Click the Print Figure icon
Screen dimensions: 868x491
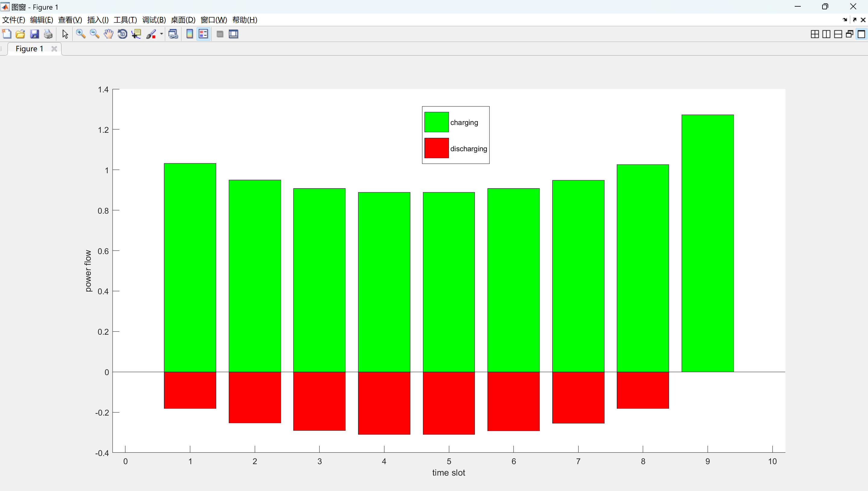point(48,34)
